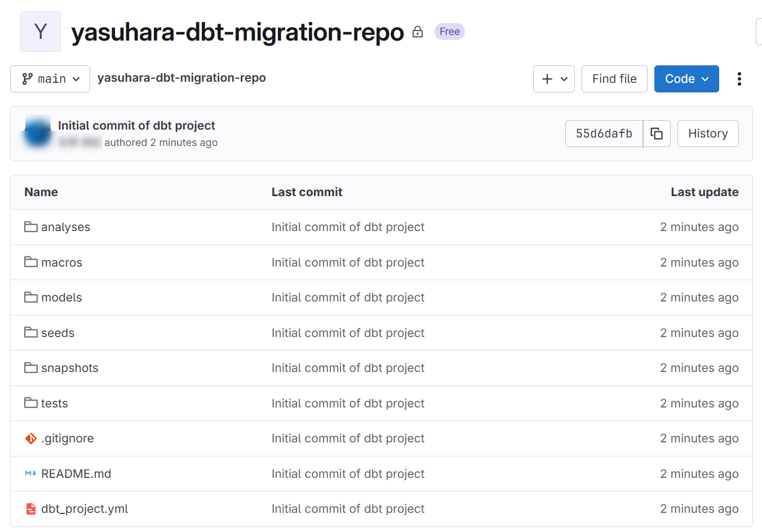The height and width of the screenshot is (532, 762).
Task: Open commit 55d6dafb details
Action: pyautogui.click(x=604, y=134)
